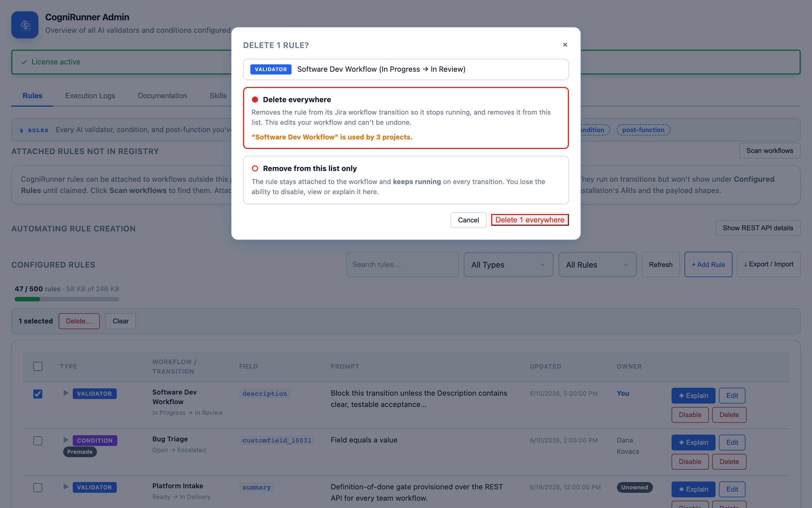
Task: Clear the current rule selection
Action: (x=120, y=321)
